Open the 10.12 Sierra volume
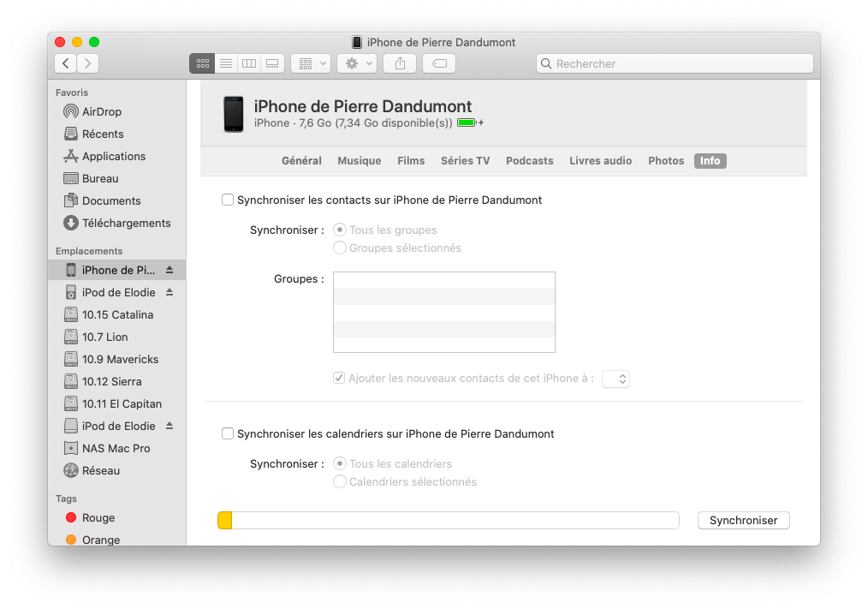The width and height of the screenshot is (868, 609). (x=116, y=381)
